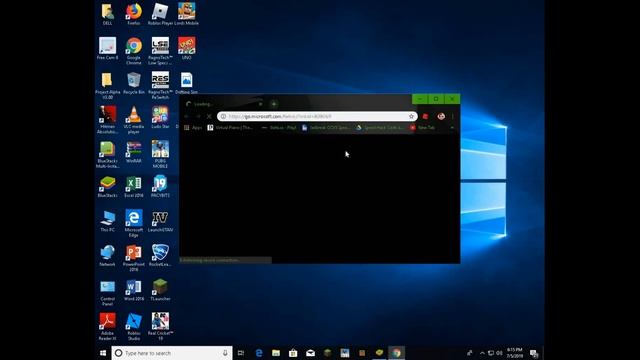This screenshot has width=640, height=360.
Task: Open the Roblox Player desktop shortcut
Action: pos(160,14)
